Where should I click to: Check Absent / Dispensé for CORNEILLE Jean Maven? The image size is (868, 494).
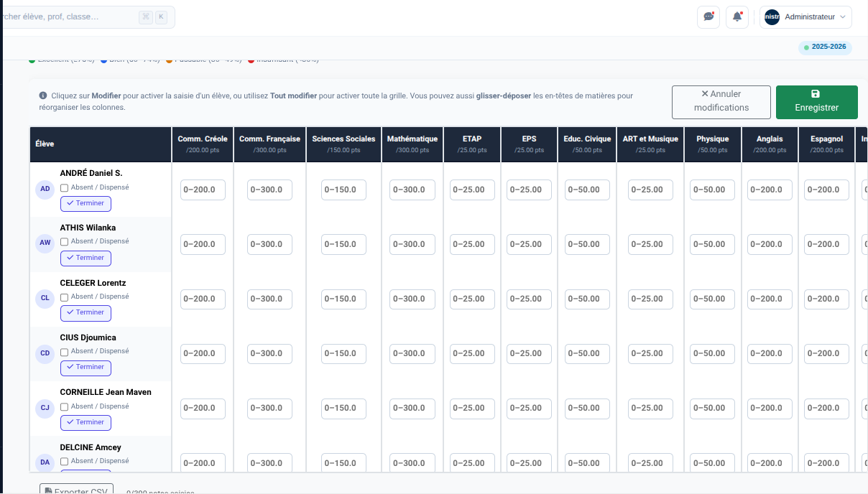tap(64, 406)
